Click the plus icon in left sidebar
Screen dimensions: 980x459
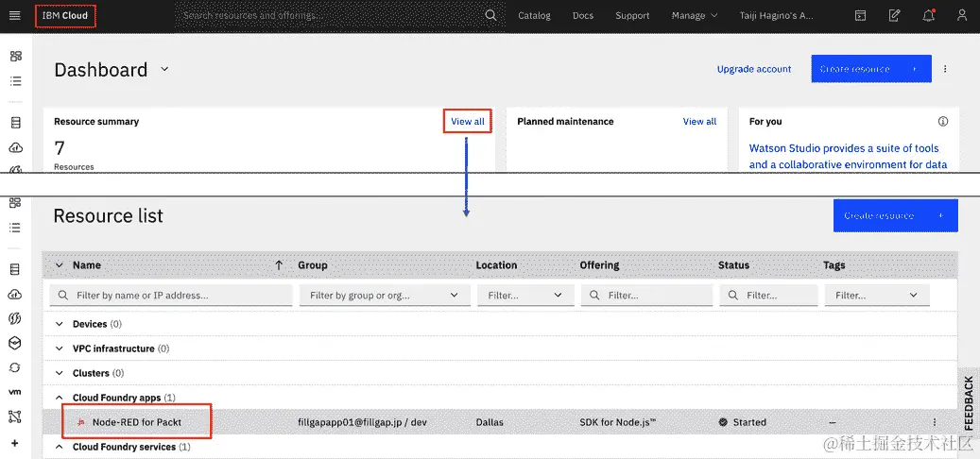point(15,443)
